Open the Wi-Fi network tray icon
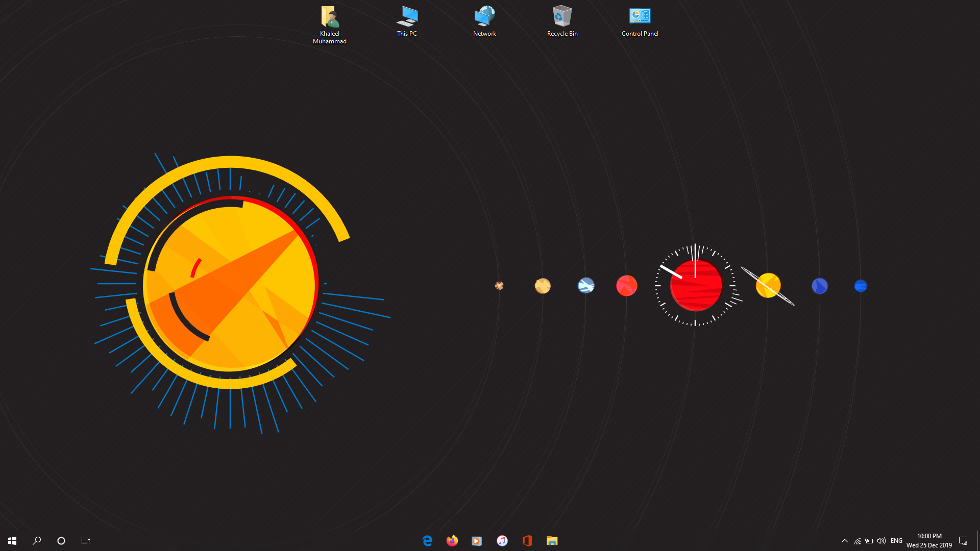Screen dimensions: 980x551 pos(857,541)
